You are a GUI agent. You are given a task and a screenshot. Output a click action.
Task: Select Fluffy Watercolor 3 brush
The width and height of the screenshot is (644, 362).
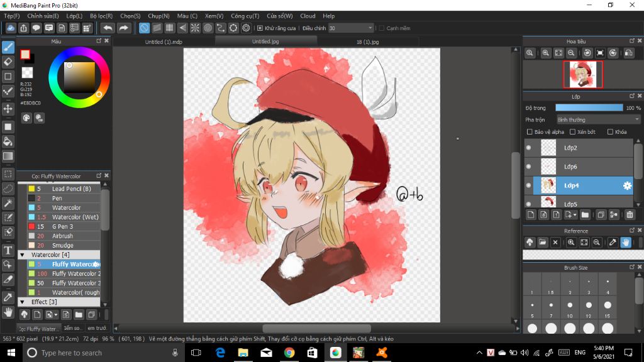tap(64, 283)
